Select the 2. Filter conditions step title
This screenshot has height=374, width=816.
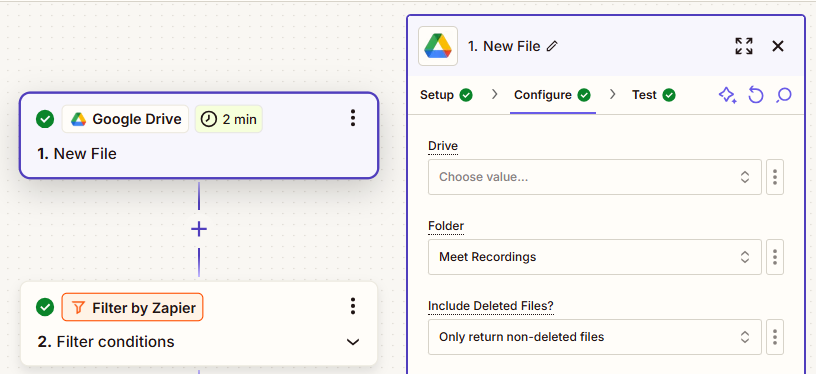coord(106,342)
